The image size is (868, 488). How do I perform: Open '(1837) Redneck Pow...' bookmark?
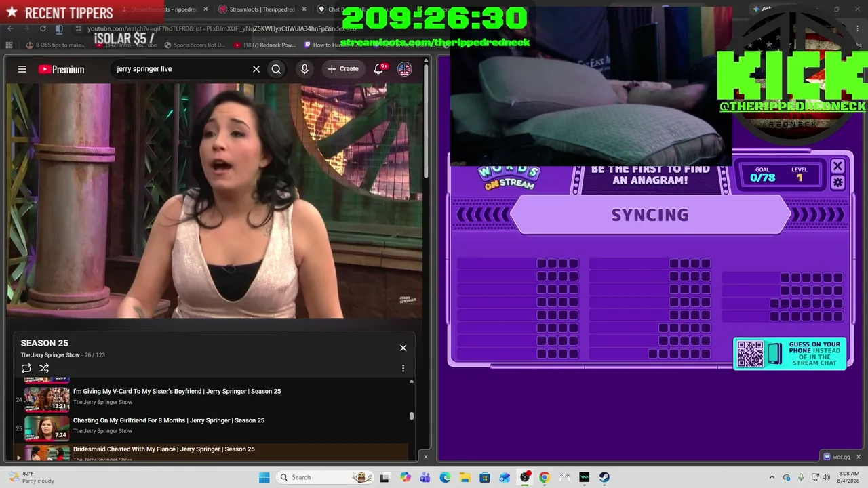click(x=265, y=45)
